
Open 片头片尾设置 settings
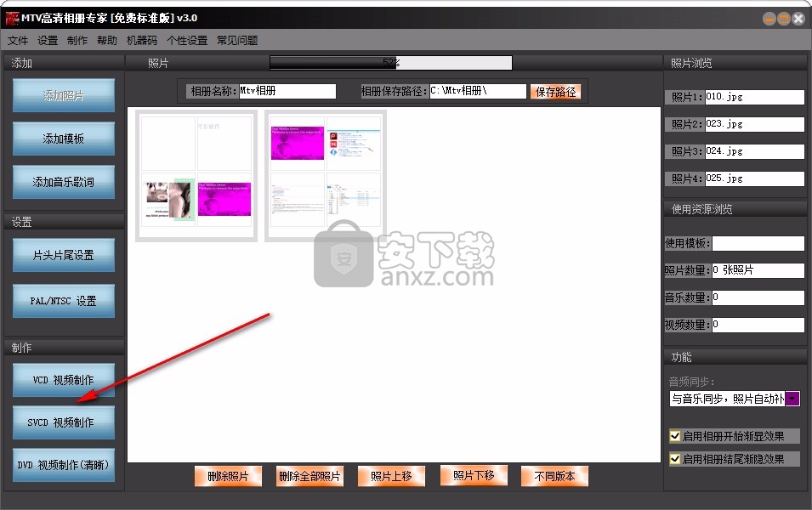point(64,255)
